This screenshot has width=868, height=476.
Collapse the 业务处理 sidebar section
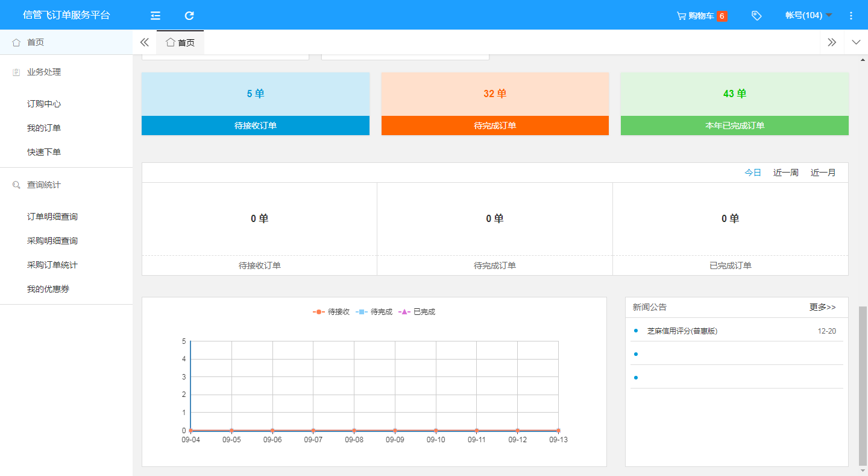[x=43, y=72]
